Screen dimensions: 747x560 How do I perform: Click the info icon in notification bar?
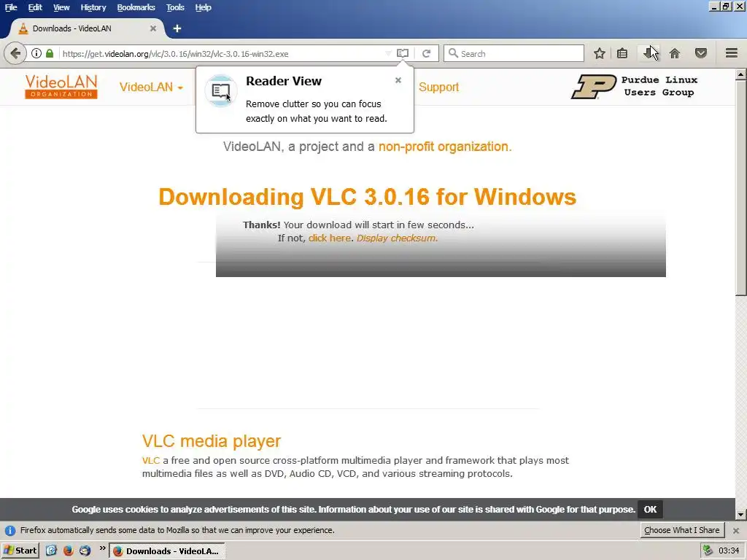pos(10,531)
